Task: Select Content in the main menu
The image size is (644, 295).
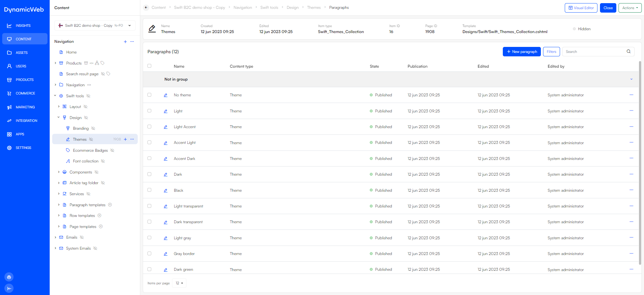Action: pos(25,39)
